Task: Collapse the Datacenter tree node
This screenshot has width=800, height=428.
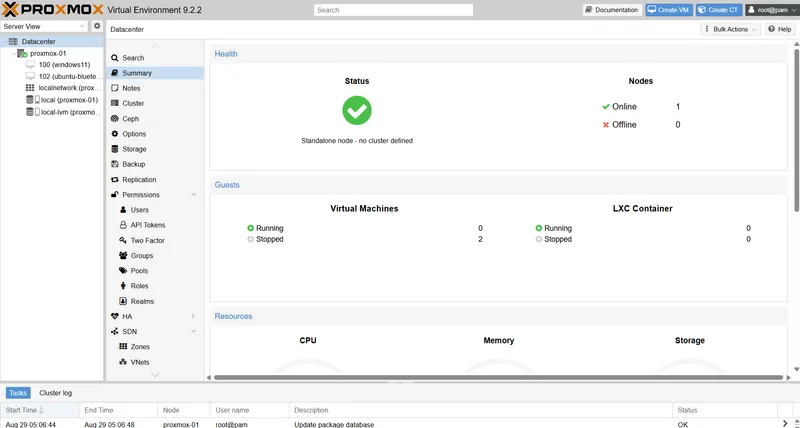Action: pos(5,41)
